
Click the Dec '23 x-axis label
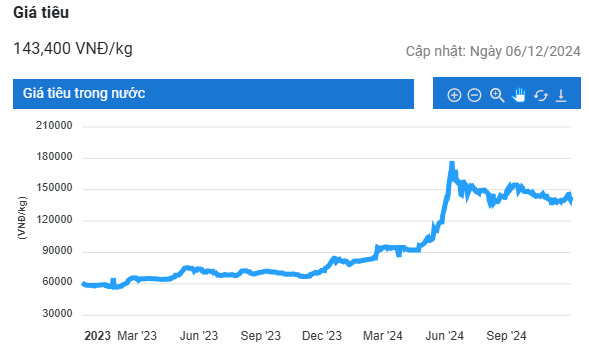(322, 336)
